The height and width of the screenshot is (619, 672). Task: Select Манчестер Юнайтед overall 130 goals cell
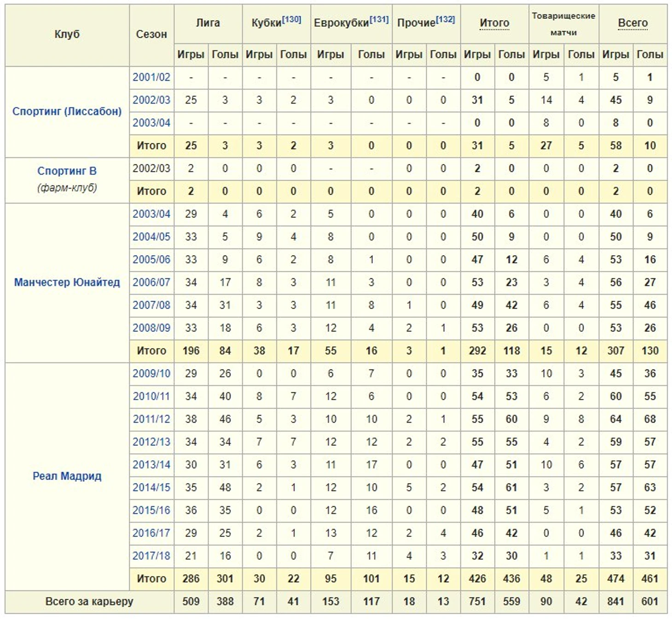650,351
